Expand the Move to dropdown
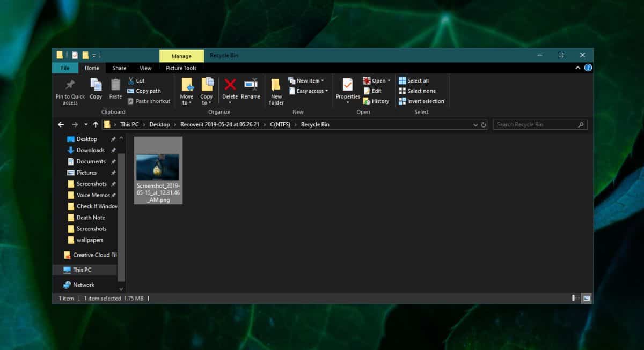Screen dimensions: 644x350 tap(187, 102)
